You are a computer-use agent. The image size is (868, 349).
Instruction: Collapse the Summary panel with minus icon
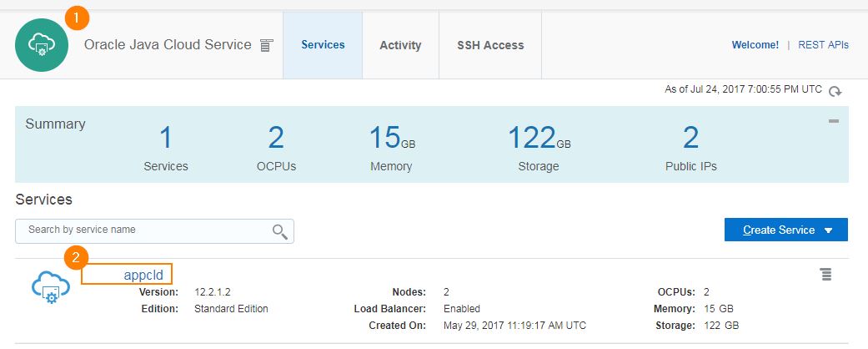[833, 121]
